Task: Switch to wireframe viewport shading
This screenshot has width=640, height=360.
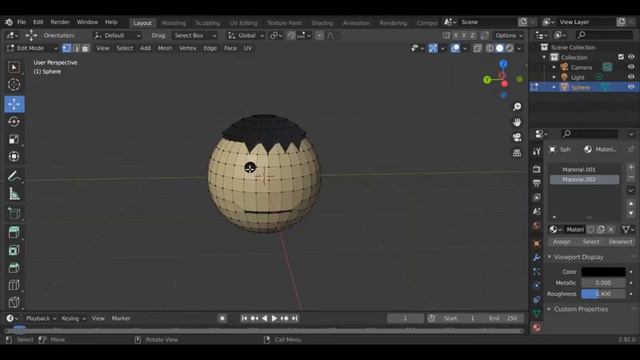Action: coord(490,48)
